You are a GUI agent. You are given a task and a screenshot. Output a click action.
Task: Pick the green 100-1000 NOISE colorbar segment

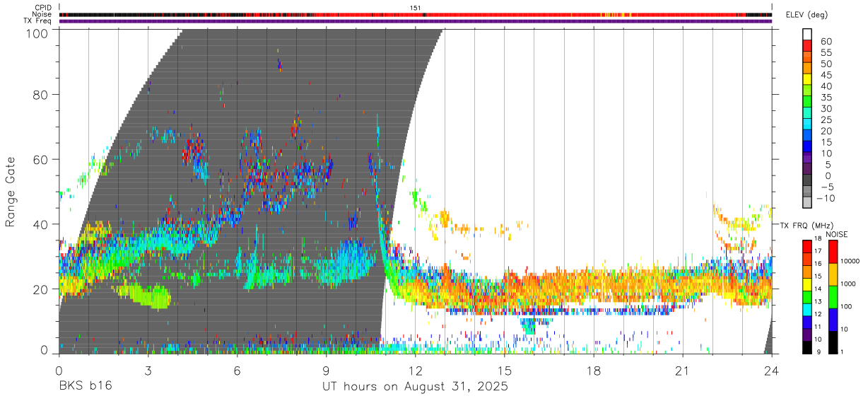pos(832,297)
